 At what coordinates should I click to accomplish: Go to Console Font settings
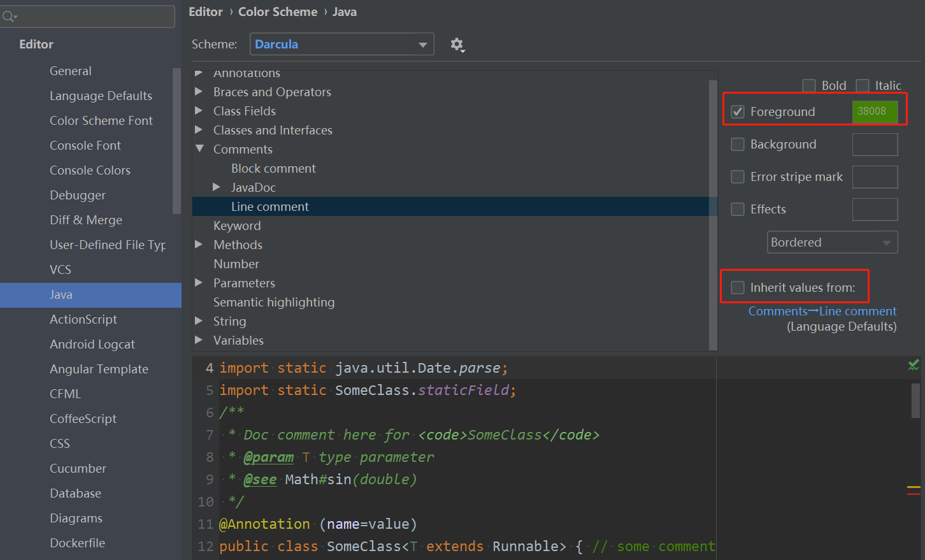coord(85,145)
